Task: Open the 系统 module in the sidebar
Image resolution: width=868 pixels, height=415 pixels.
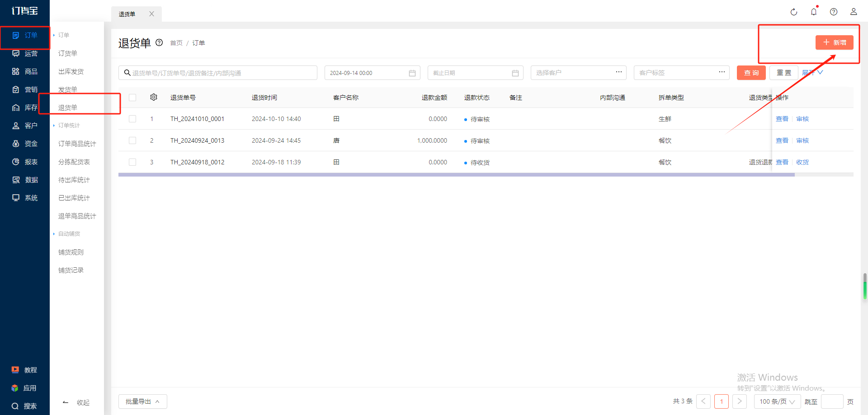Action: [x=25, y=198]
